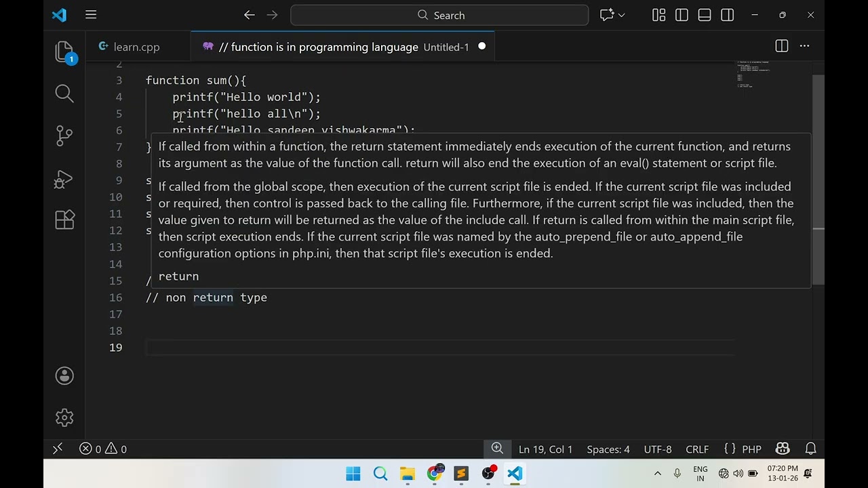Viewport: 868px width, 488px height.
Task: Open the Extensions view
Action: click(64, 220)
